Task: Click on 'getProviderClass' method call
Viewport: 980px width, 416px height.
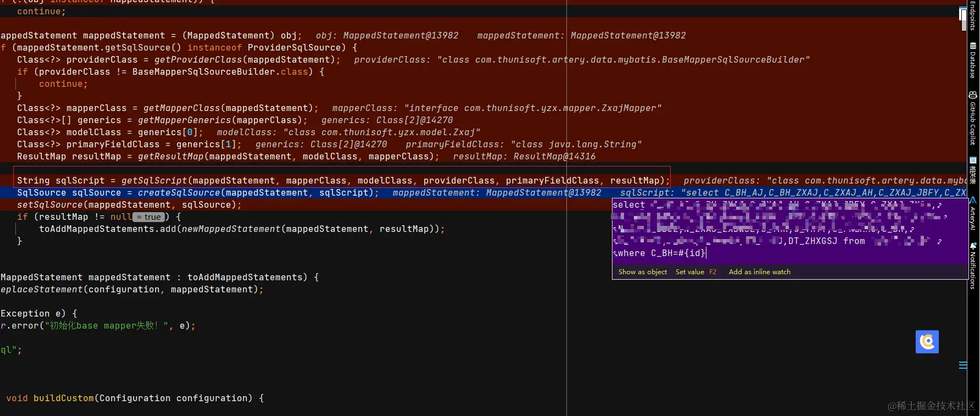Action: point(198,60)
